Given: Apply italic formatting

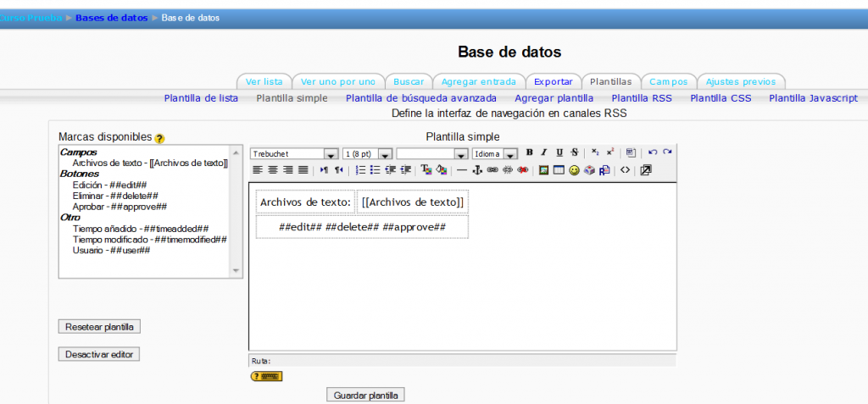Looking at the screenshot, I should [544, 152].
